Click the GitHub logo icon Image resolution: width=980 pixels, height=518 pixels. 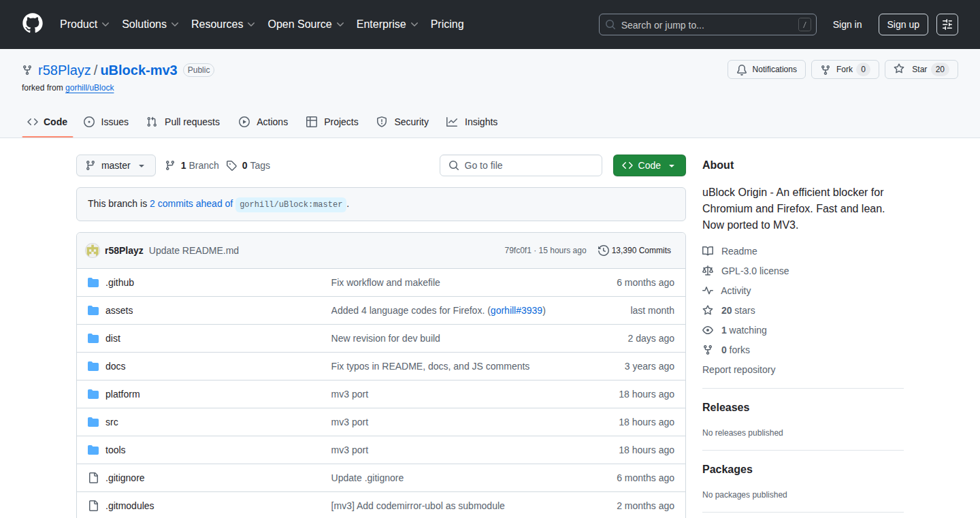(33, 25)
